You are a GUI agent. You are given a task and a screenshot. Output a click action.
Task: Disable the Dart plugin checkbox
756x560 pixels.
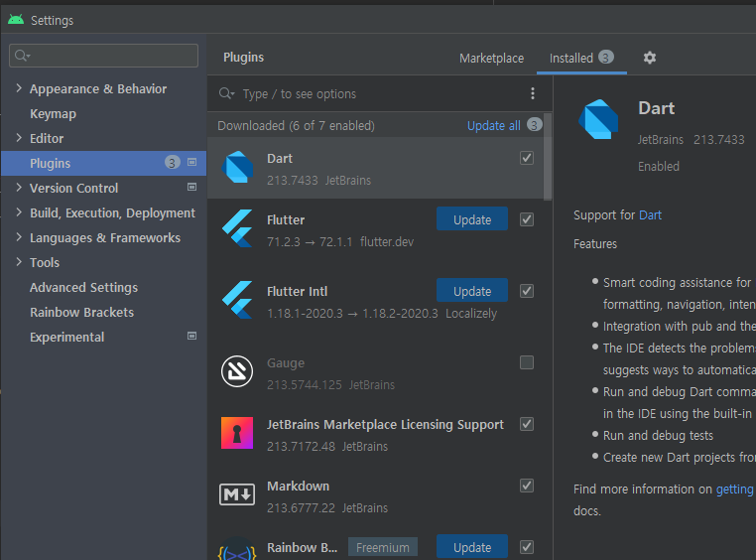pos(527,158)
